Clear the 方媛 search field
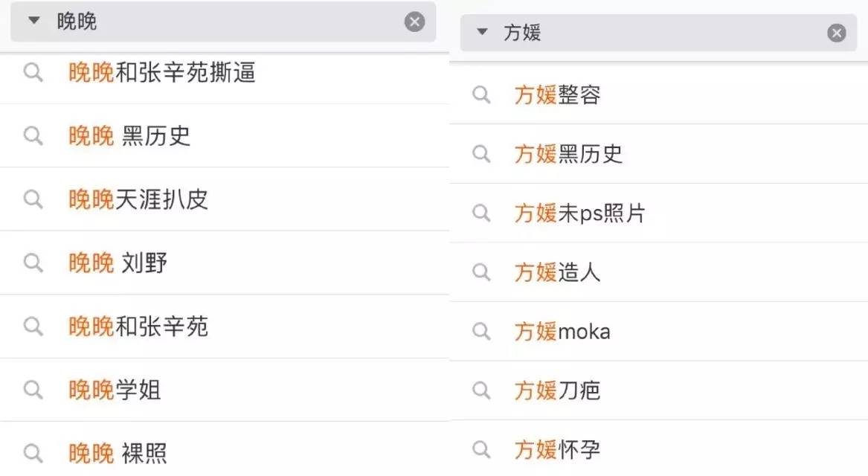The image size is (868, 476). coord(837,33)
